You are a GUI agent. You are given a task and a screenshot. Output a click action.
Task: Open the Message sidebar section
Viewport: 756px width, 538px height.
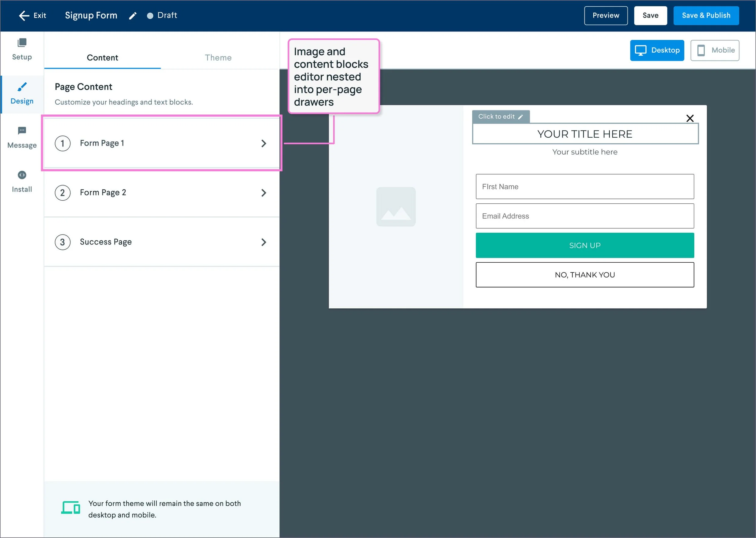tap(22, 137)
